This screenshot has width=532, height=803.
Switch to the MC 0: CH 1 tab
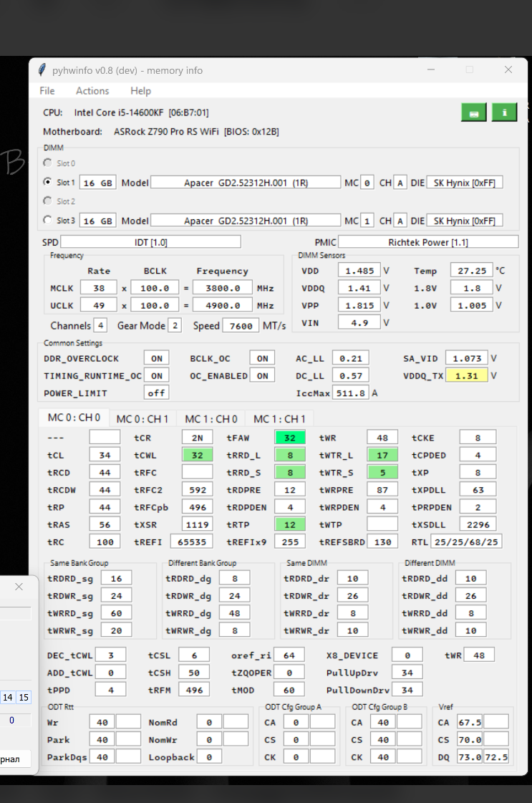[142, 419]
